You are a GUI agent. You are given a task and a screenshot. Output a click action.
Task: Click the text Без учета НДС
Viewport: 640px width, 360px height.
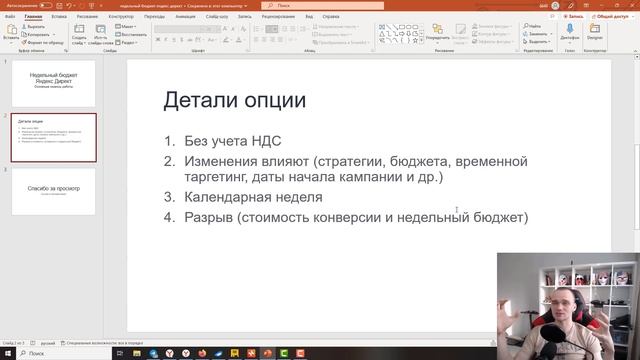point(233,141)
